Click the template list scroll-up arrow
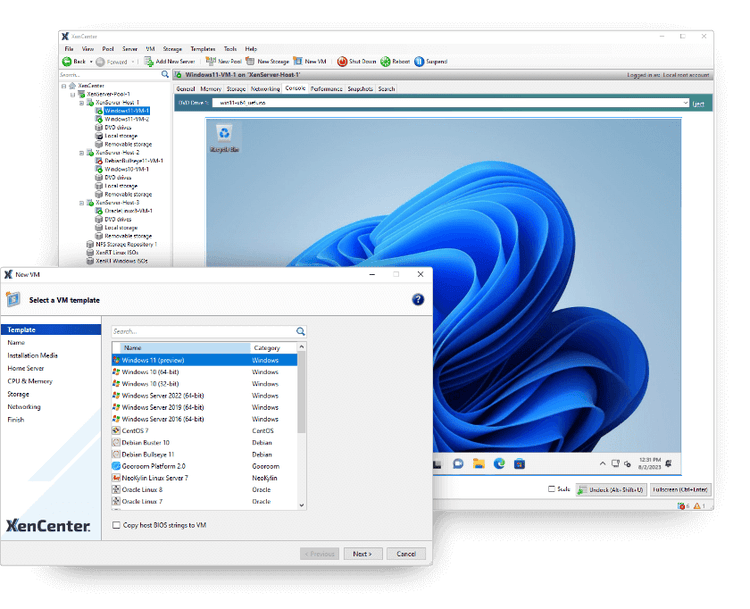 coord(301,347)
